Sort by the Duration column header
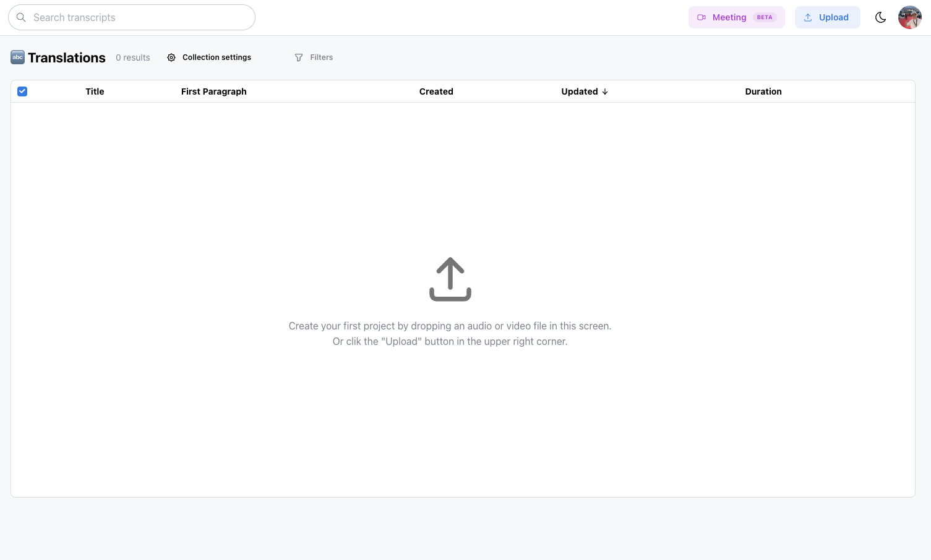Viewport: 931px width, 560px height. pyautogui.click(x=763, y=91)
